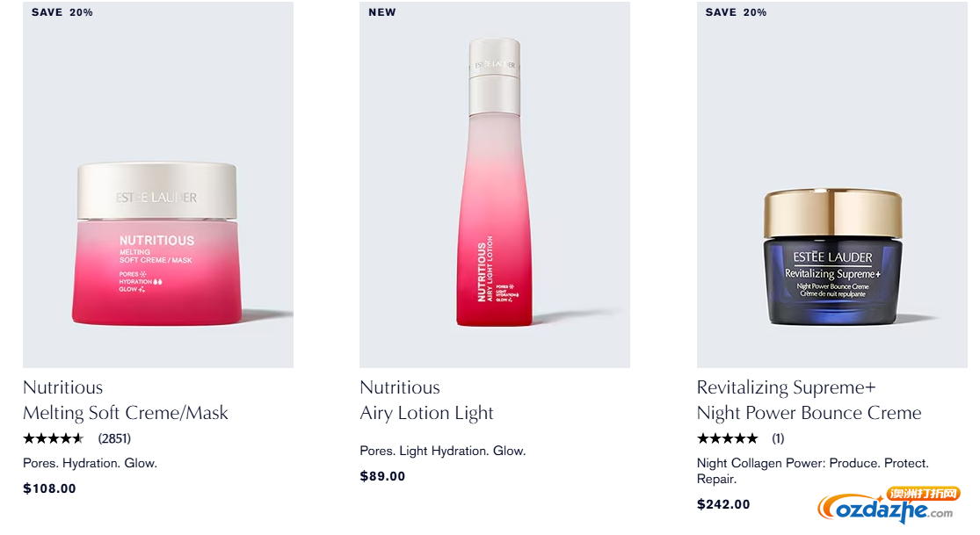
Task: Click the Airy Lotion Light title
Action: (426, 413)
